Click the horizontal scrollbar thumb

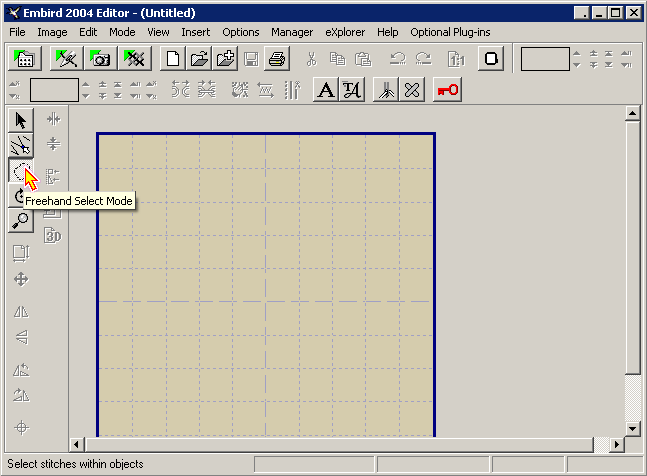click(x=339, y=445)
